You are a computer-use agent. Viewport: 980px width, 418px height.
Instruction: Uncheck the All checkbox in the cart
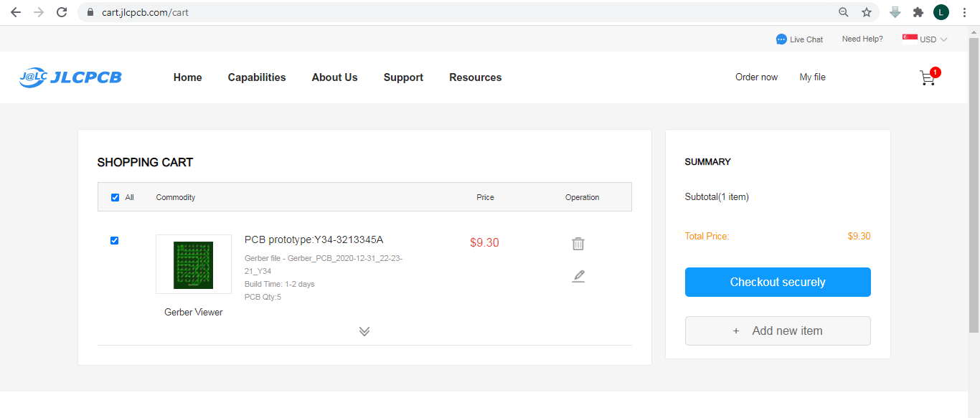click(x=115, y=196)
